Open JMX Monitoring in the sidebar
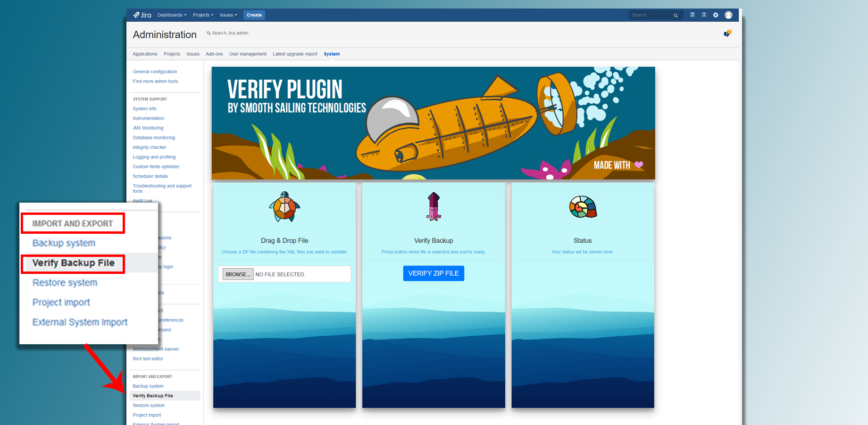Image resolution: width=868 pixels, height=425 pixels. coord(148,128)
